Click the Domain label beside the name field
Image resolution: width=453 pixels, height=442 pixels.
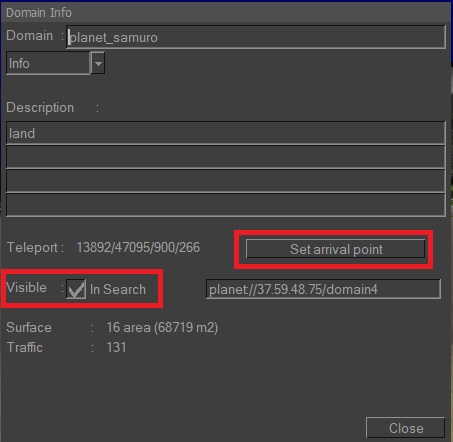[x=29, y=35]
